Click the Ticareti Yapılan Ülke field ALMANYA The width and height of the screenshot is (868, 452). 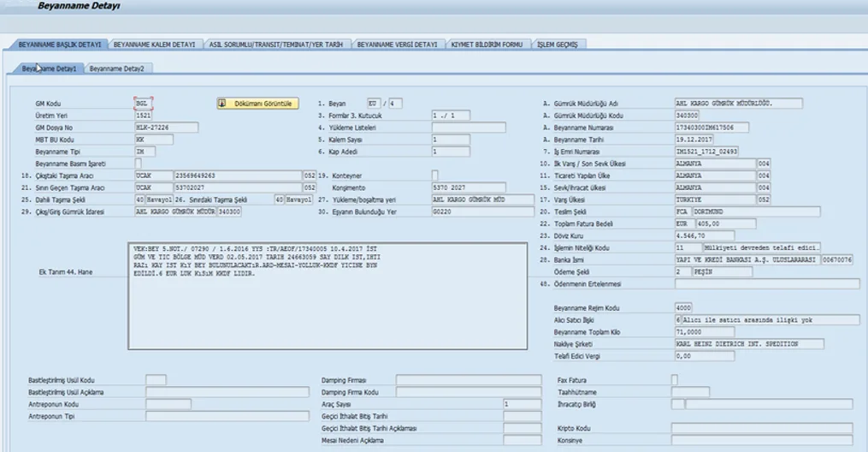(715, 175)
